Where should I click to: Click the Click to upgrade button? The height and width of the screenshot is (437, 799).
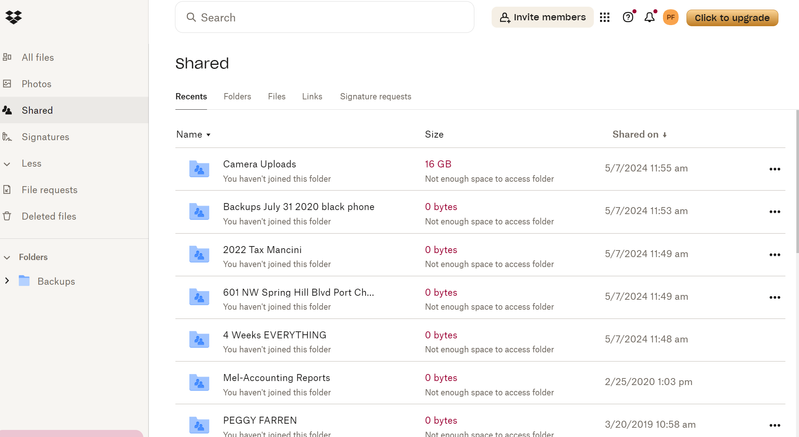[x=732, y=18]
